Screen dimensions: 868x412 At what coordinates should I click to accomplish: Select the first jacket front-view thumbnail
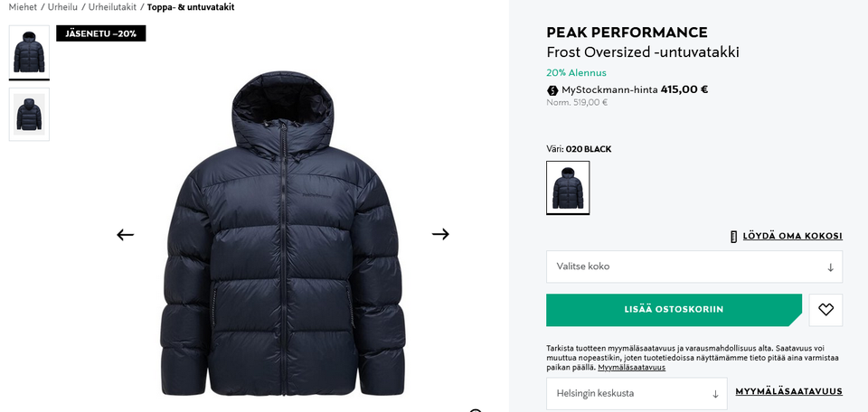[x=29, y=51]
